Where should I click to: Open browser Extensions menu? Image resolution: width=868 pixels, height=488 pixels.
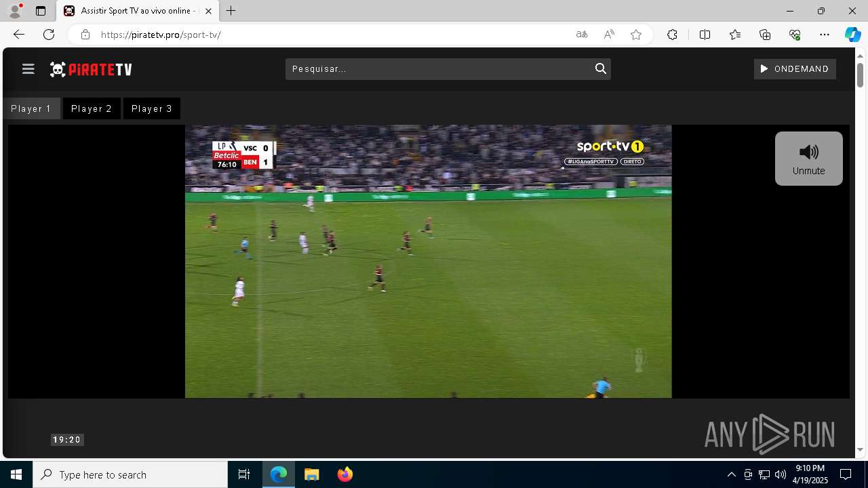[672, 35]
